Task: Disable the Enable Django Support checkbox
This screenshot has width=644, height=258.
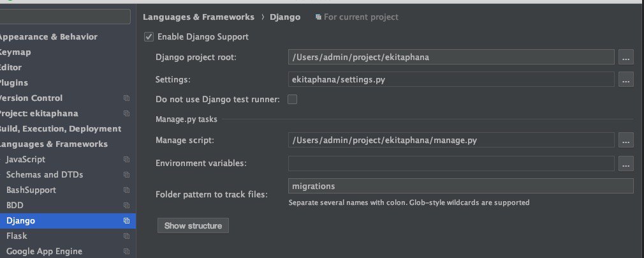Action: pos(149,37)
